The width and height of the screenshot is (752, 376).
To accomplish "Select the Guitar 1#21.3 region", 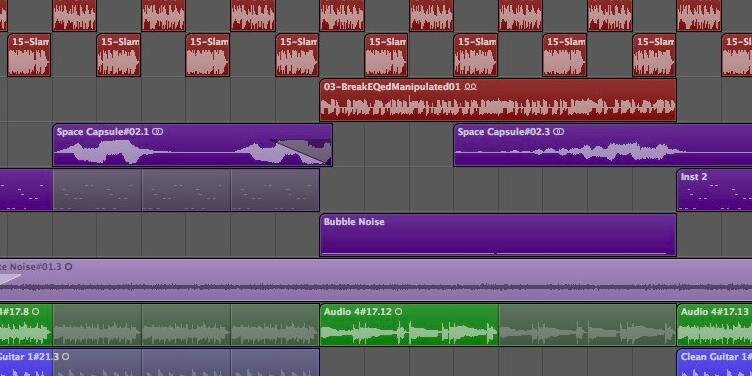I will [26, 363].
